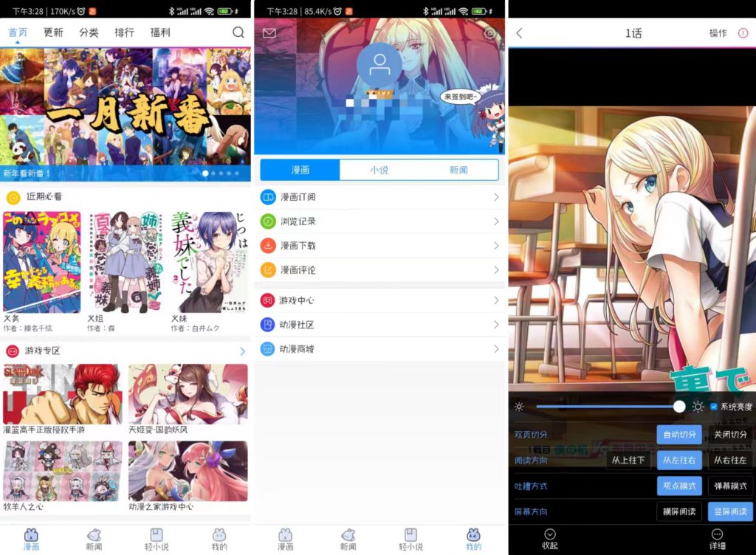756x555 pixels.
Task: Choose 弹幕模式 comment style
Action: click(730, 486)
